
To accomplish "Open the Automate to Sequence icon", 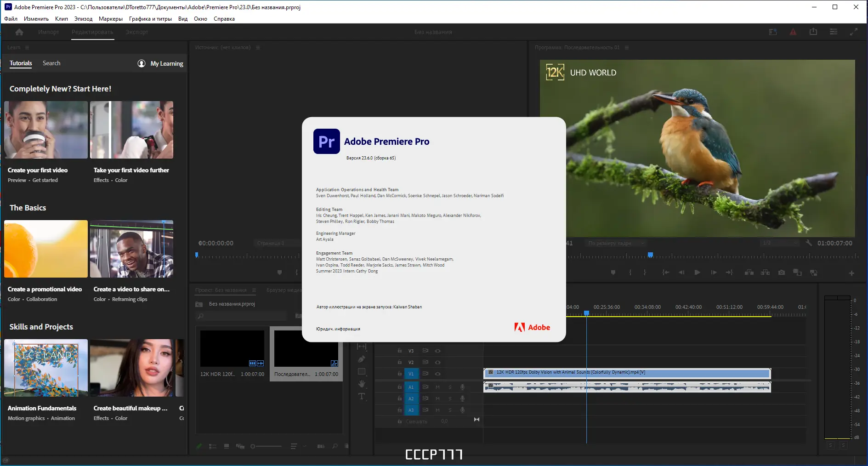I will click(x=321, y=446).
